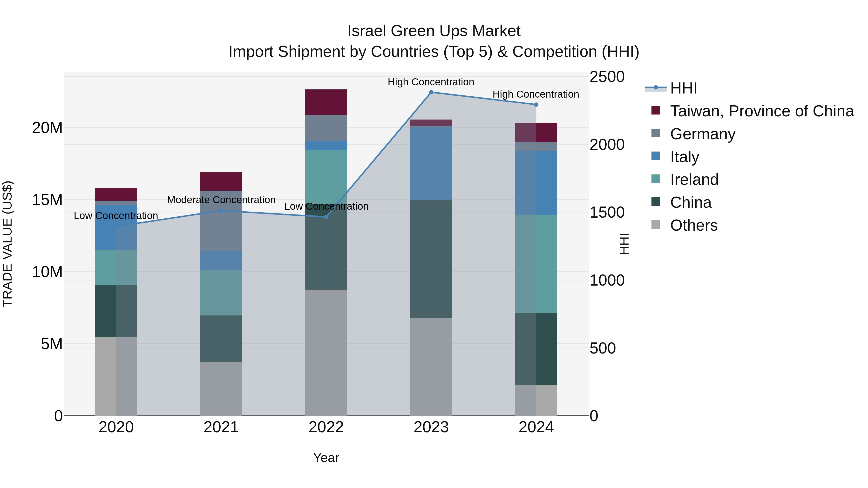Click the 500 right-axis tick label

(x=603, y=348)
